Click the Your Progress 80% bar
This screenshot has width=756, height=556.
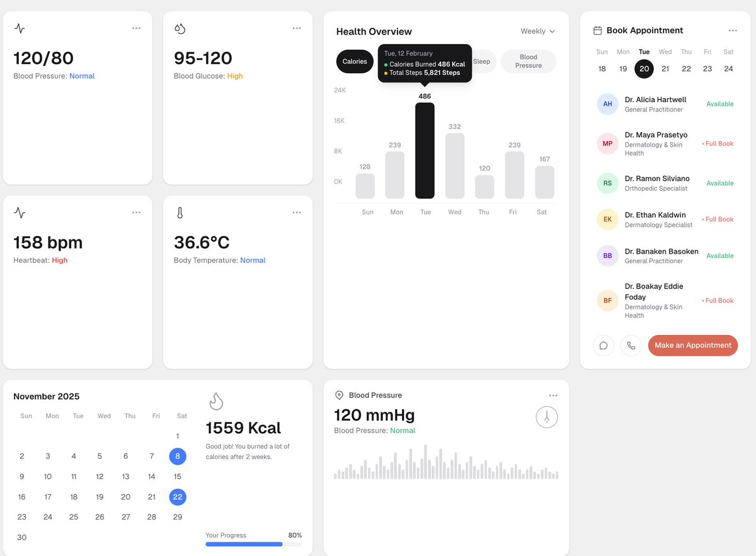pos(253,544)
